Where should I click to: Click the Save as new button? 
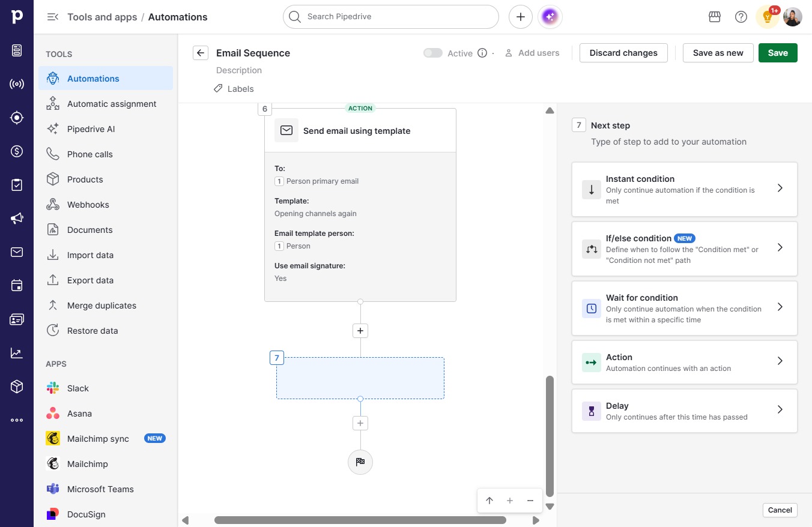pos(718,53)
